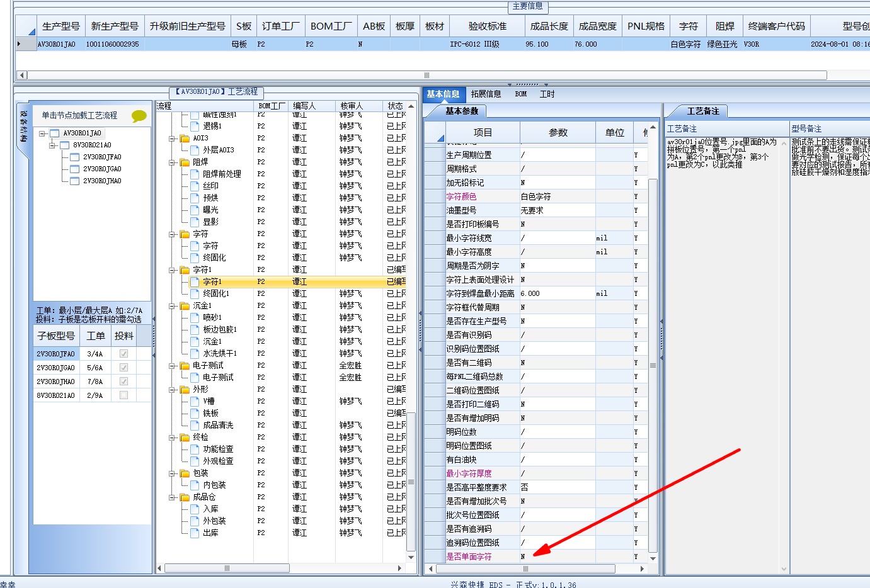Toggle 投料 checkbox for 2V30R0JGA0
Image resolution: width=870 pixels, height=588 pixels.
click(x=123, y=368)
